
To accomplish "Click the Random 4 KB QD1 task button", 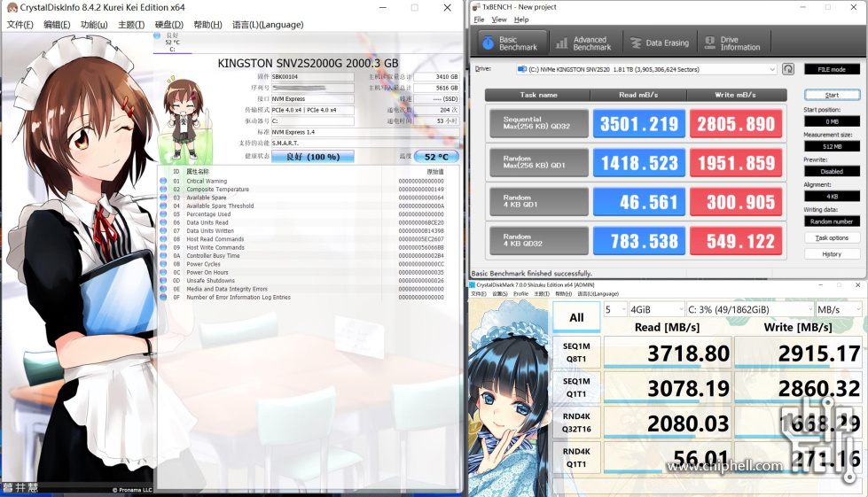I will (539, 201).
